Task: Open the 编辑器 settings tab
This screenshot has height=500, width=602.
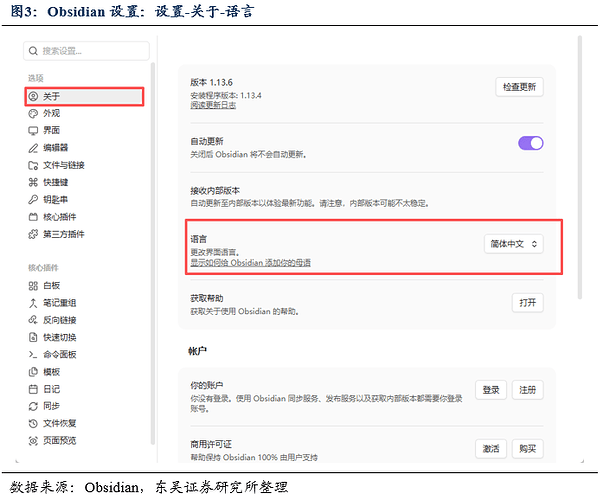Action: [84, 148]
